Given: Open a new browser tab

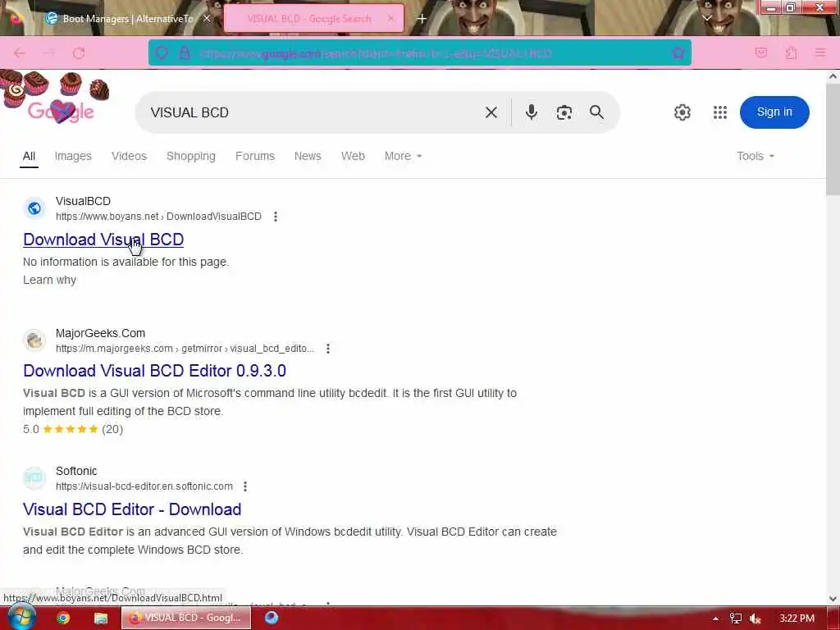Looking at the screenshot, I should 422,19.
